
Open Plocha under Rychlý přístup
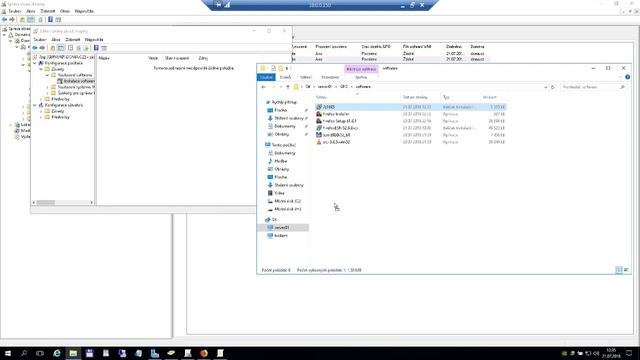[280, 110]
